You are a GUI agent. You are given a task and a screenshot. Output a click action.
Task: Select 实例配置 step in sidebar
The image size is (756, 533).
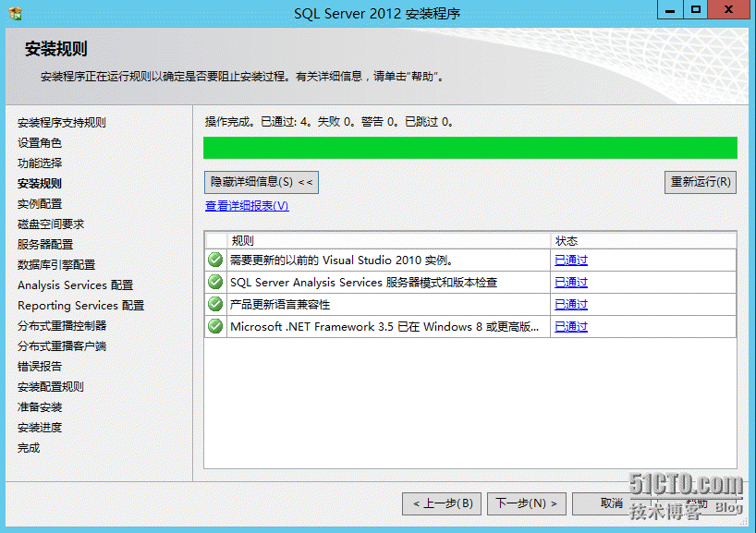tap(40, 204)
